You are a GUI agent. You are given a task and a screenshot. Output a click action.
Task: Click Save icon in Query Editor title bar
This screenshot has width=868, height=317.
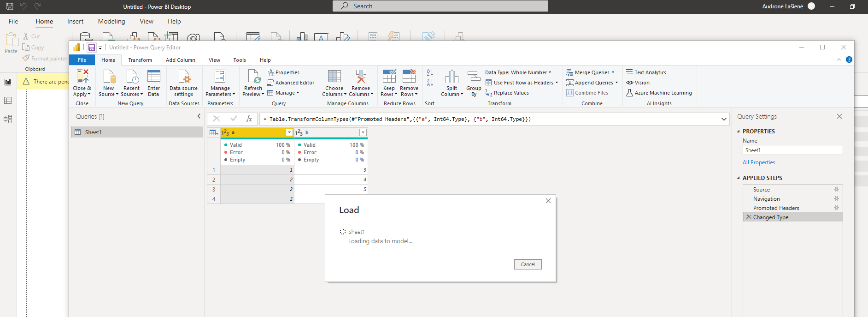click(x=92, y=48)
